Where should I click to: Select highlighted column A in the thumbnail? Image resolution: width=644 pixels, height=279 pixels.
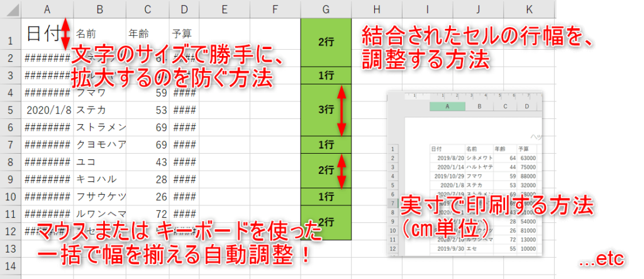tap(447, 106)
